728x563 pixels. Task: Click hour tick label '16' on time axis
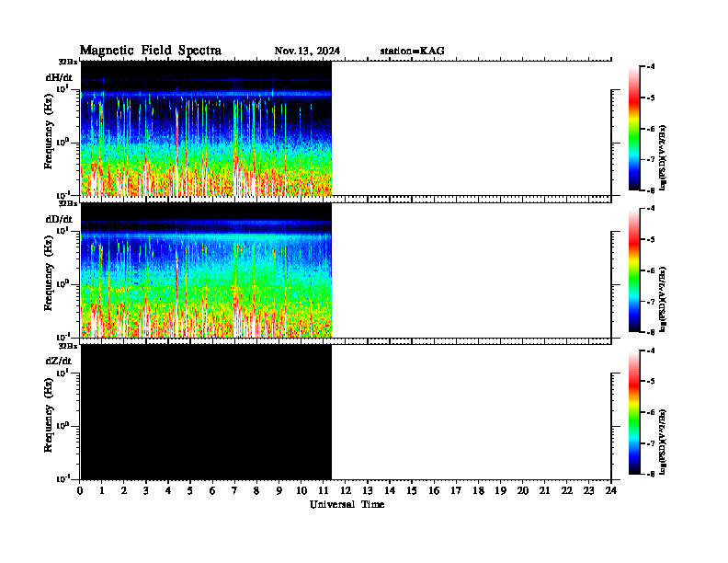(x=434, y=491)
